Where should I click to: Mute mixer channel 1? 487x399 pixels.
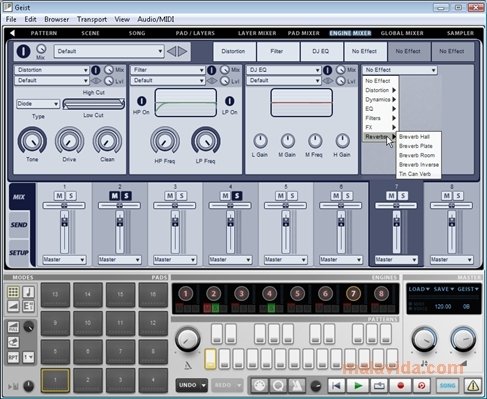(x=59, y=196)
